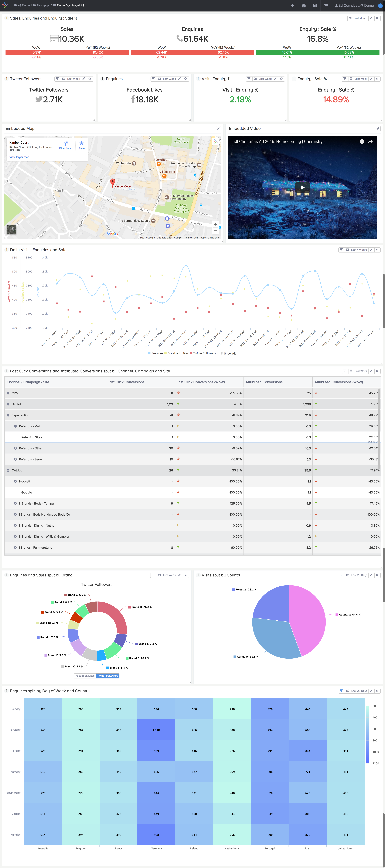
Task: Open settings gear for Twitter Followers widget
Action: (x=90, y=79)
